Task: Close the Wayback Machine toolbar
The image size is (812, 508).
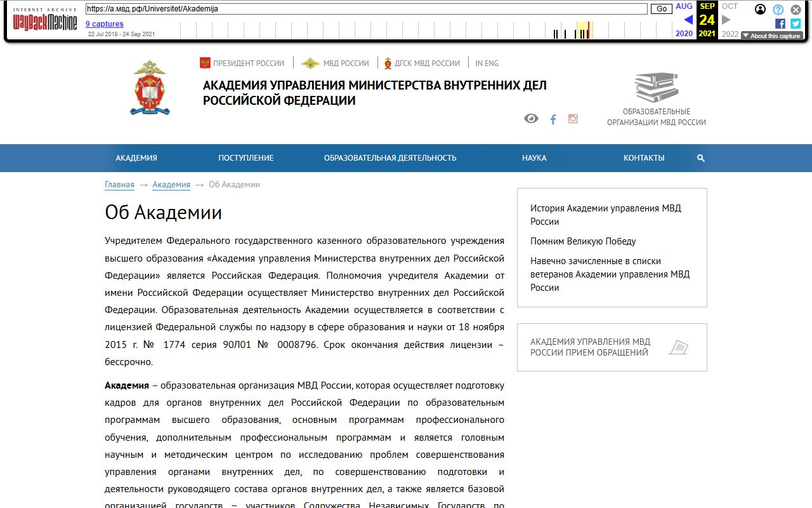Action: 796,10
